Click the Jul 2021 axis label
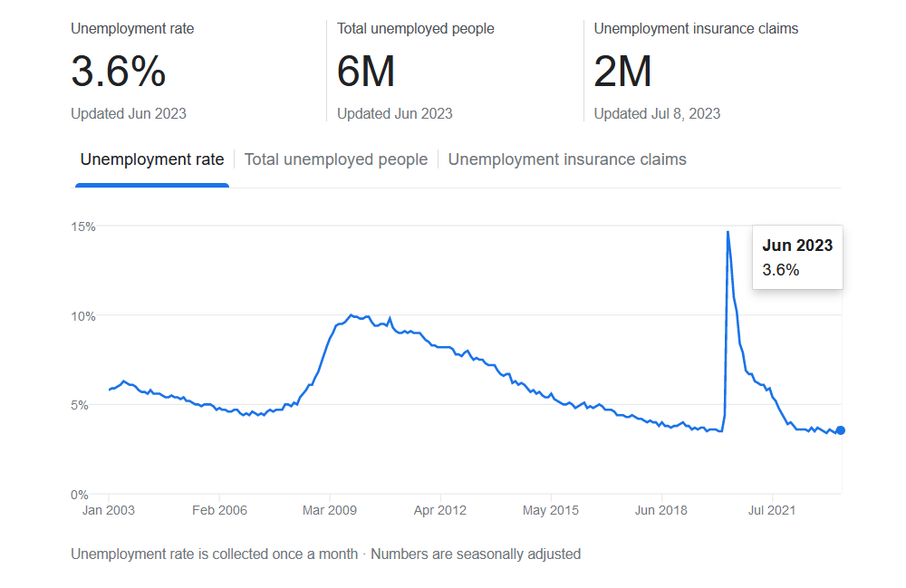 pyautogui.click(x=771, y=510)
